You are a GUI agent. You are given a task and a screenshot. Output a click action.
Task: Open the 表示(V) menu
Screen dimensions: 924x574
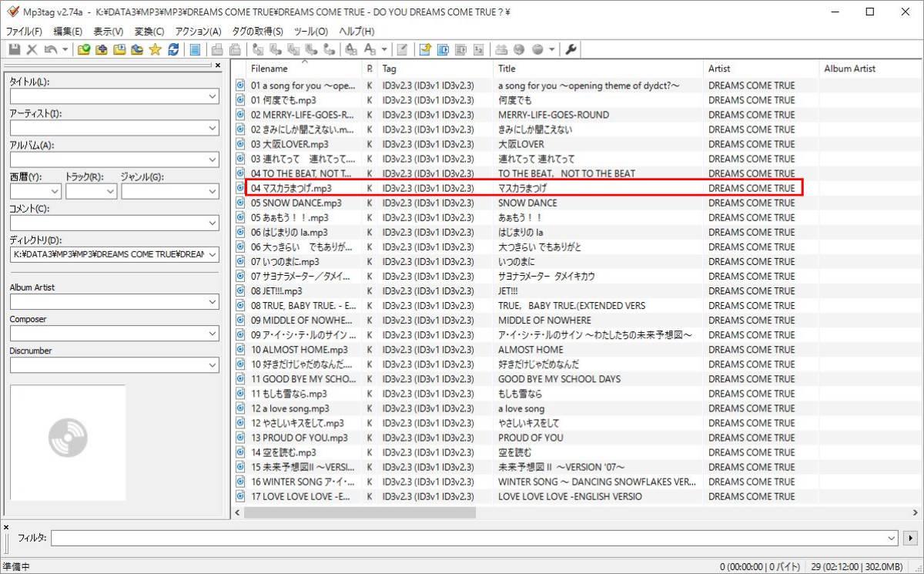[109, 32]
